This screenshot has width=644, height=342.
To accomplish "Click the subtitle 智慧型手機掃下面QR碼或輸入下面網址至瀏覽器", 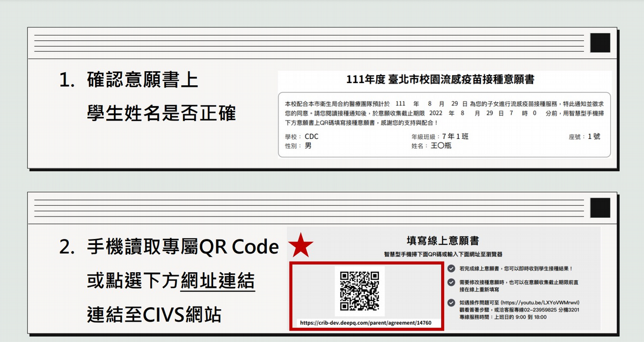I will pyautogui.click(x=443, y=254).
